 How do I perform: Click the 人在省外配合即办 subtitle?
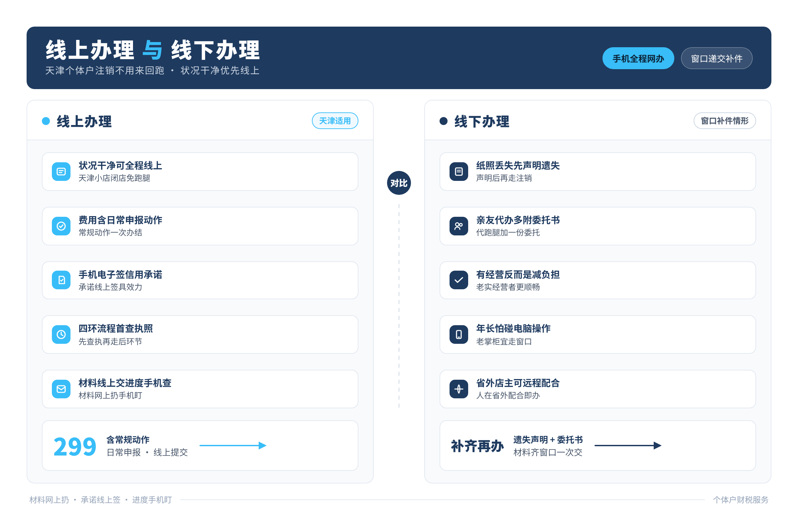click(508, 396)
